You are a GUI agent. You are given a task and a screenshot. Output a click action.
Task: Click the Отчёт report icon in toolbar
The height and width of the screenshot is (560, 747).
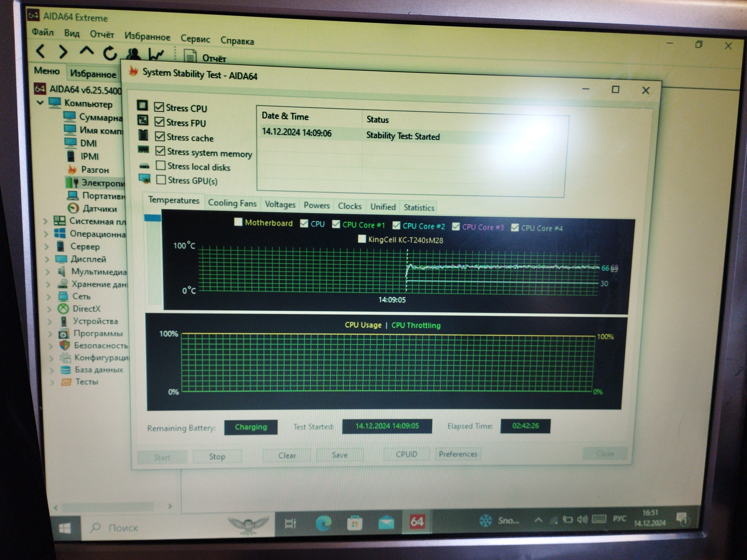(190, 56)
